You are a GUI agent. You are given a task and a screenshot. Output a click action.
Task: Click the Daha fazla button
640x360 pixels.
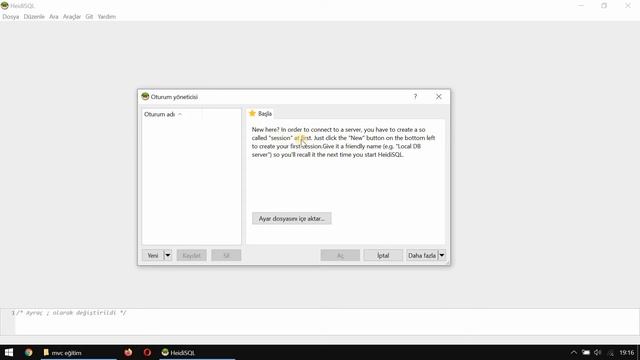tap(422, 256)
